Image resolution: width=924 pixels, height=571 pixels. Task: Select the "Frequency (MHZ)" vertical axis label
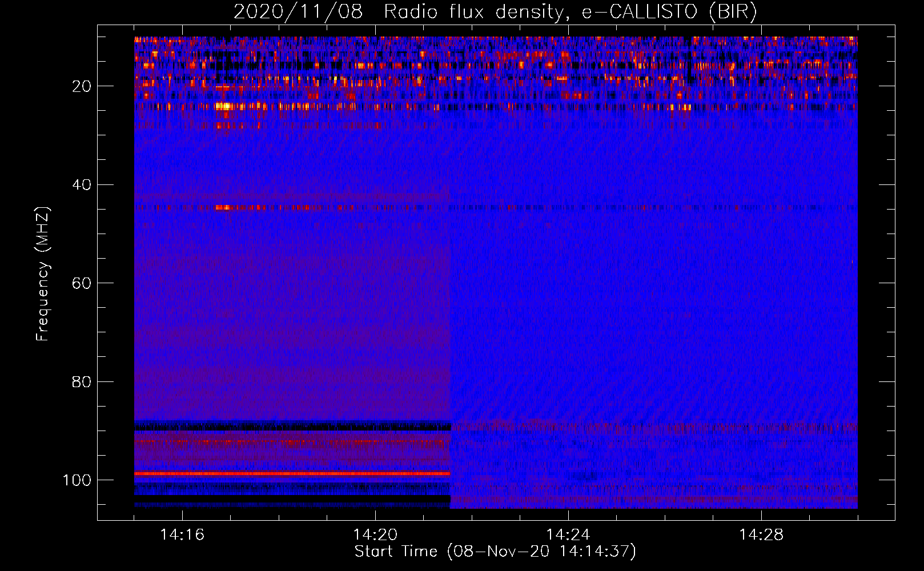(43, 274)
